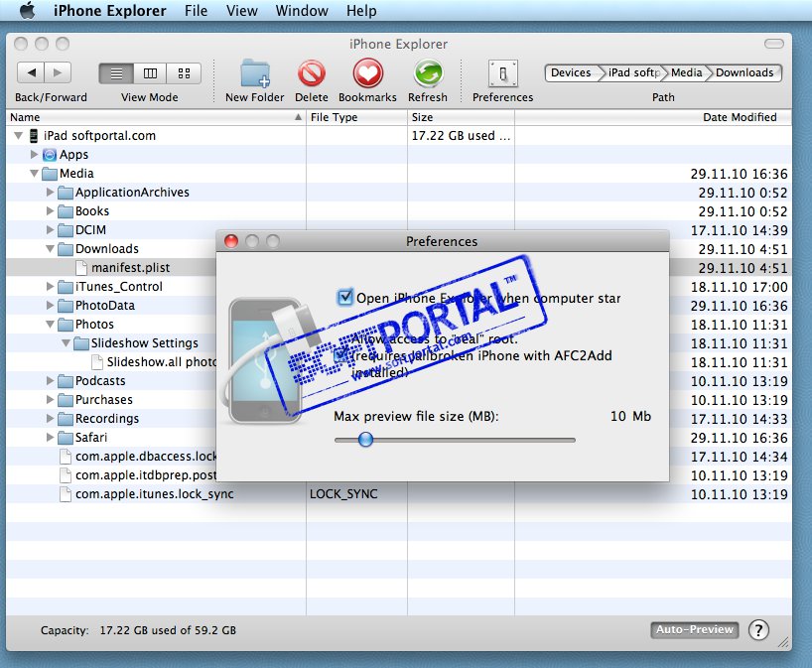Viewport: 812px width, 668px height.
Task: Open the File menu
Action: [196, 10]
